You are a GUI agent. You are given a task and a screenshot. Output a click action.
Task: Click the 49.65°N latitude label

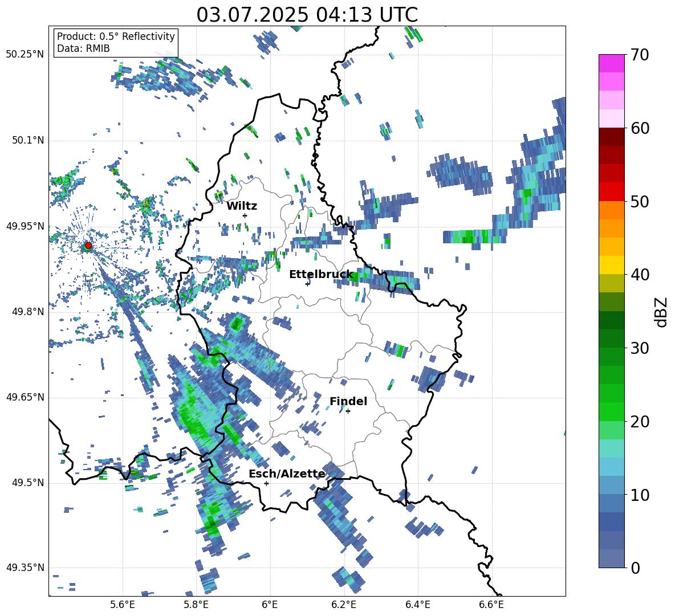coord(25,397)
